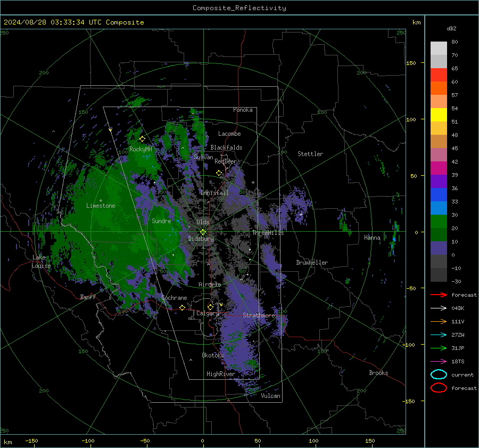The width and height of the screenshot is (479, 448).
Task: Click the Cochrane town label
Action: point(174,298)
